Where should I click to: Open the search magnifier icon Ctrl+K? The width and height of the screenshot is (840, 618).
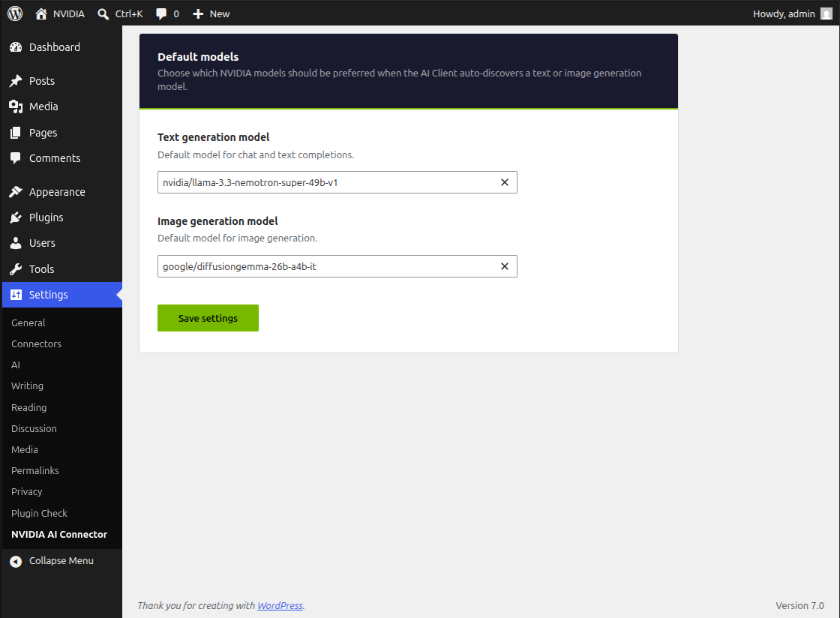click(x=103, y=14)
